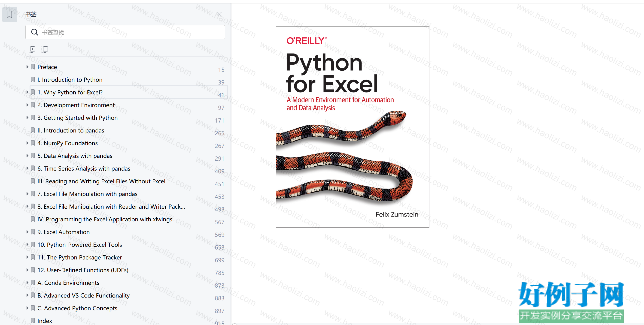Go to 3. Getting Started with Python
Screen dimensions: 644x325
[x=78, y=118]
